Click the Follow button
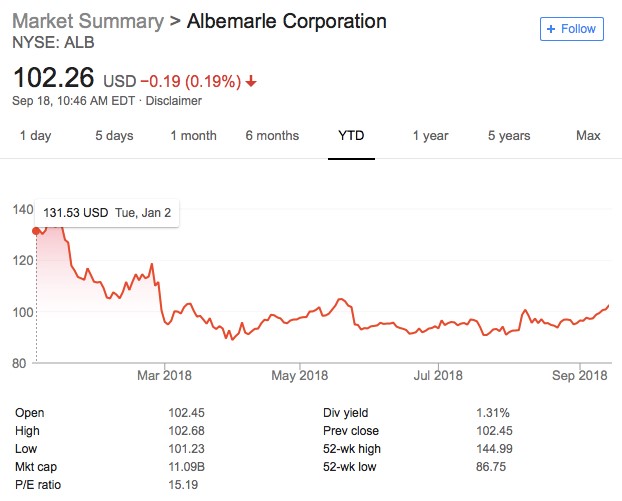 point(570,29)
